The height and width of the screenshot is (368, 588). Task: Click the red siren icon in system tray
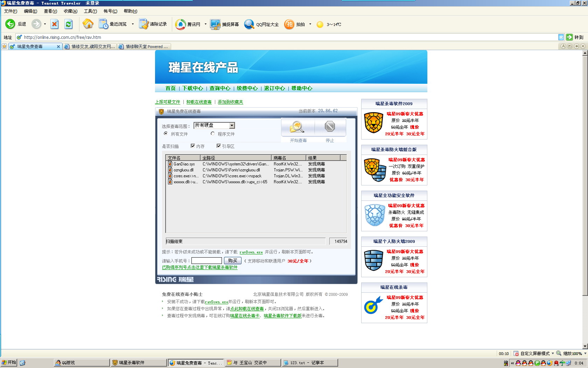556,363
